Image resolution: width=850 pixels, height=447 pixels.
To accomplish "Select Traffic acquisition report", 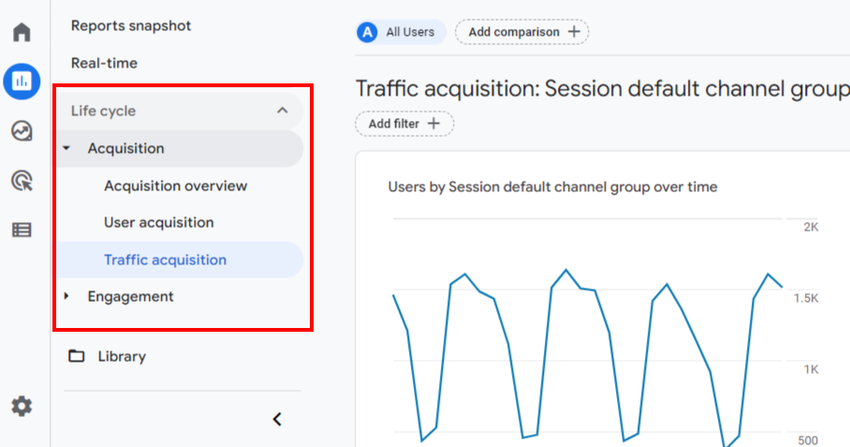I will tap(165, 260).
